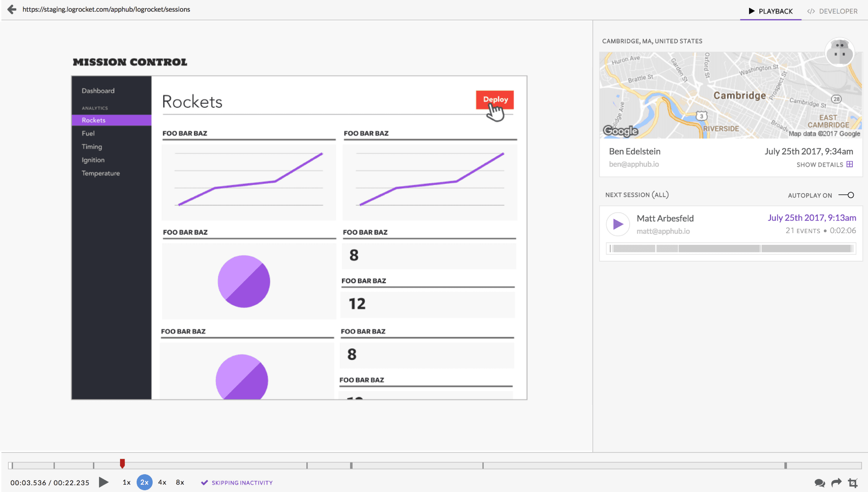Viewport: 868px width, 492px height.
Task: Click the 00:03.536 elapsed time readout
Action: click(x=28, y=483)
